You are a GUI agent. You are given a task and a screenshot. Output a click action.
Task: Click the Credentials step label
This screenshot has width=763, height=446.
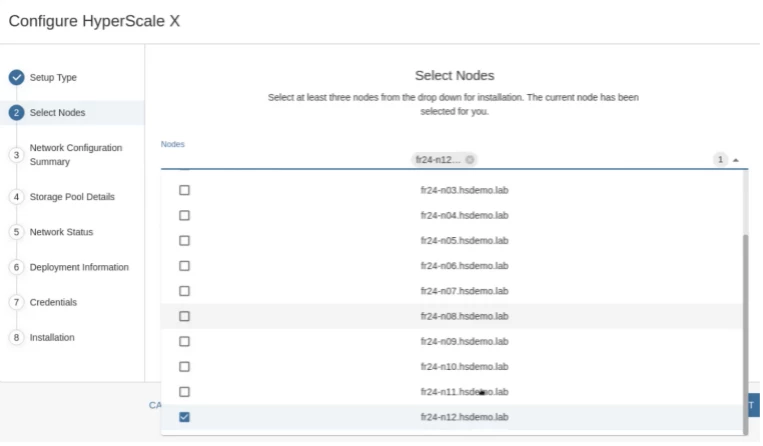pos(54,302)
